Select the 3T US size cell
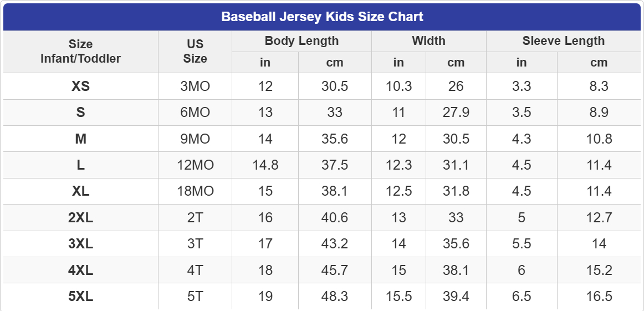644x311 pixels. [x=195, y=244]
